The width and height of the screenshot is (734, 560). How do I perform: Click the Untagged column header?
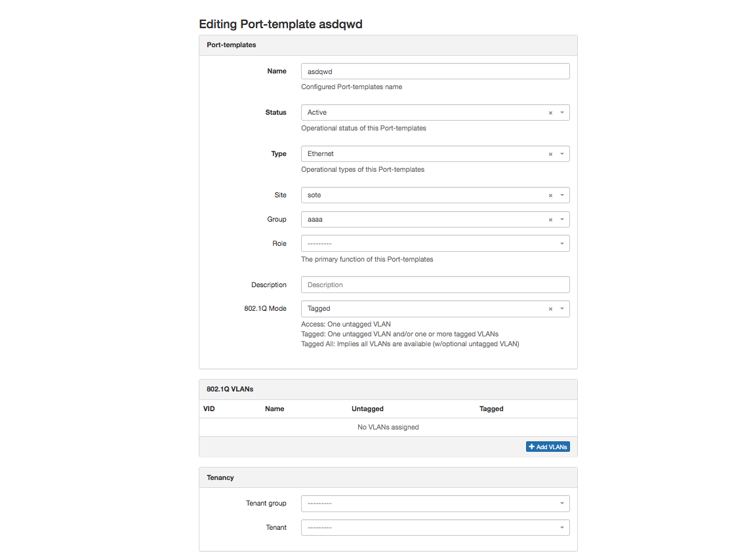367,409
